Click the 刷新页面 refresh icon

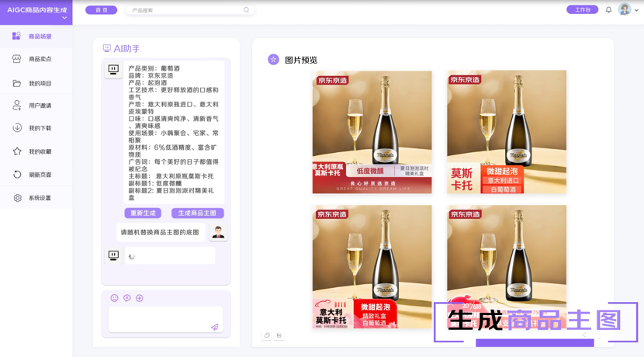click(17, 175)
